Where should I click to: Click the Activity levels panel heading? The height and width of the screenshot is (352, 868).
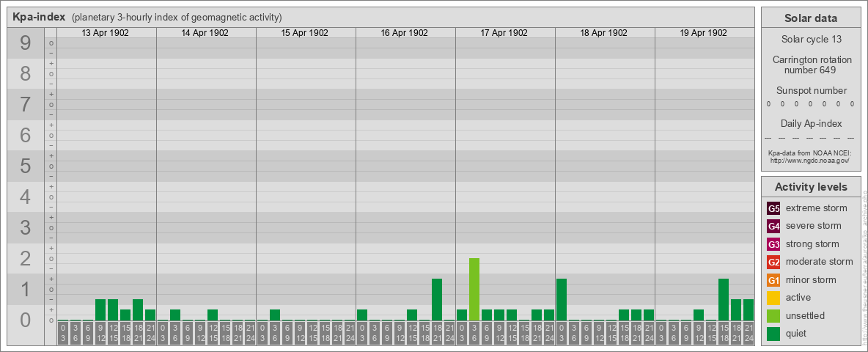(810, 187)
